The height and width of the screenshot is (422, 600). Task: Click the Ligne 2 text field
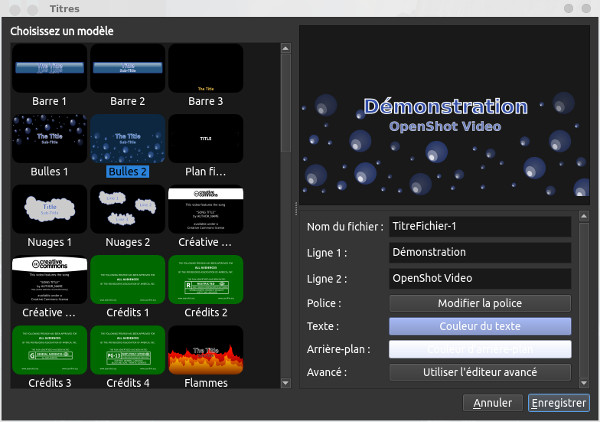479,277
